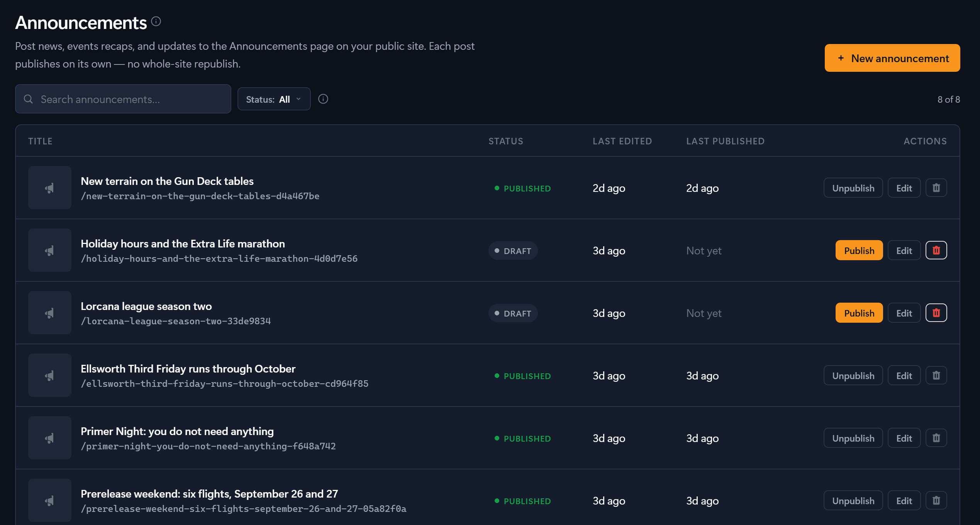
Task: Click the info icon beside Announcements heading
Action: (156, 21)
